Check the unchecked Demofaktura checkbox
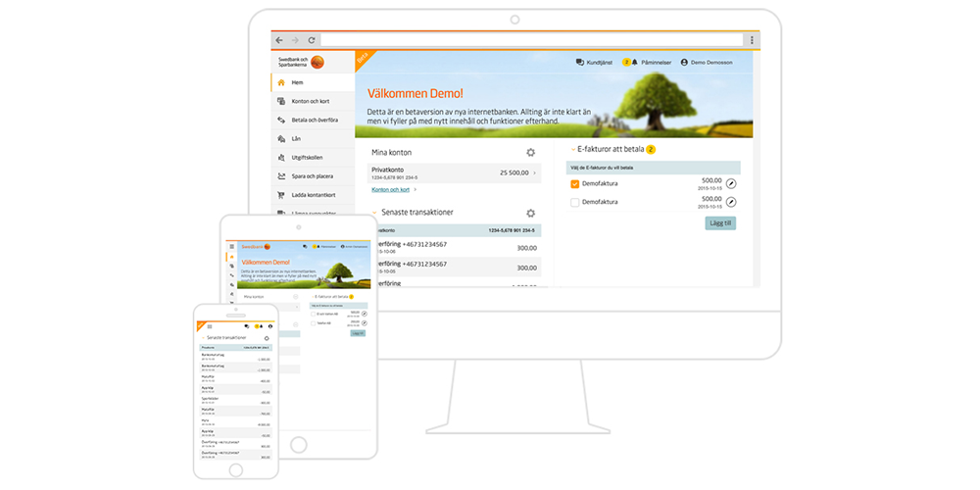 (x=575, y=202)
